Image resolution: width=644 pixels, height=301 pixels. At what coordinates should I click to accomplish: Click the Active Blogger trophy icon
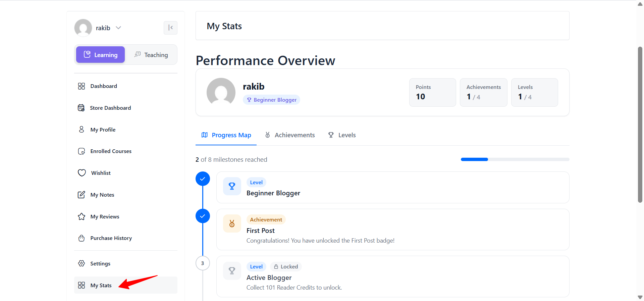[232, 271]
